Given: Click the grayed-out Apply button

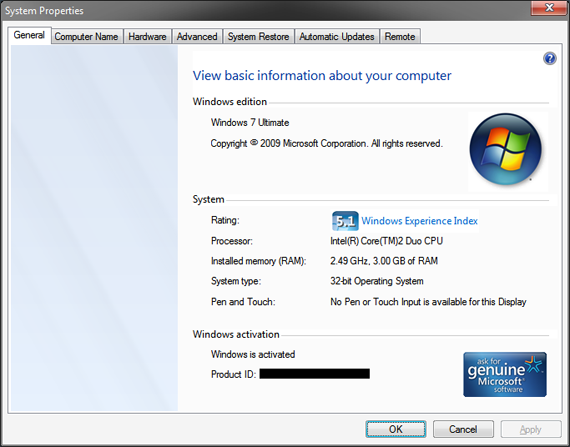Looking at the screenshot, I should tap(531, 429).
